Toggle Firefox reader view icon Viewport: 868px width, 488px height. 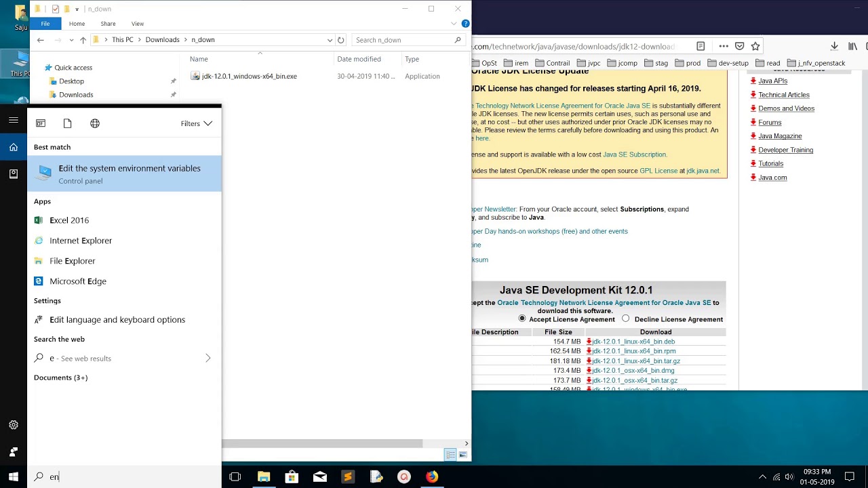701,46
